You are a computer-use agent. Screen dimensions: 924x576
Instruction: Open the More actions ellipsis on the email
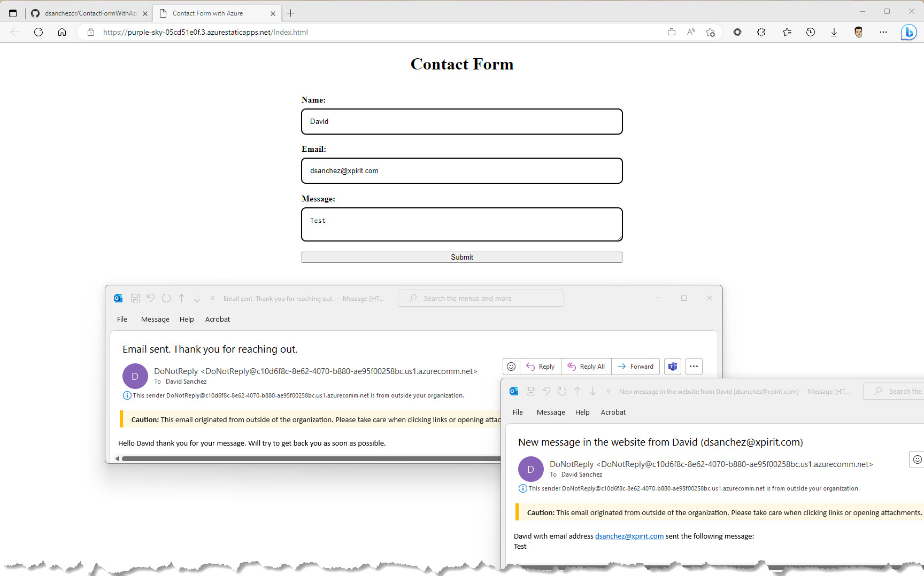tap(694, 367)
